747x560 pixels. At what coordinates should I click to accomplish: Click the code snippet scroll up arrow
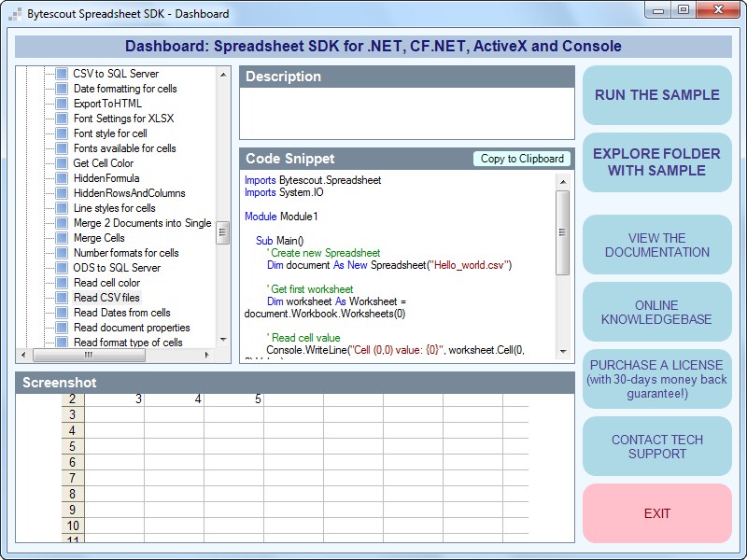tap(562, 181)
